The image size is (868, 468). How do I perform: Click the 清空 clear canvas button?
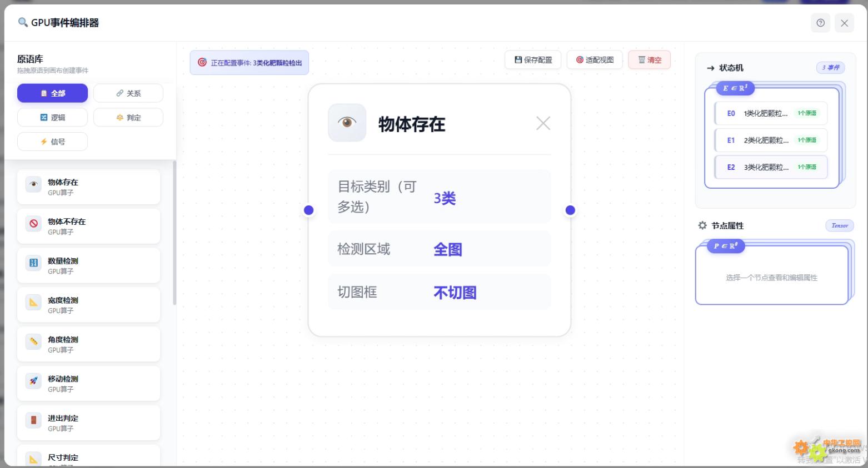pyautogui.click(x=649, y=60)
